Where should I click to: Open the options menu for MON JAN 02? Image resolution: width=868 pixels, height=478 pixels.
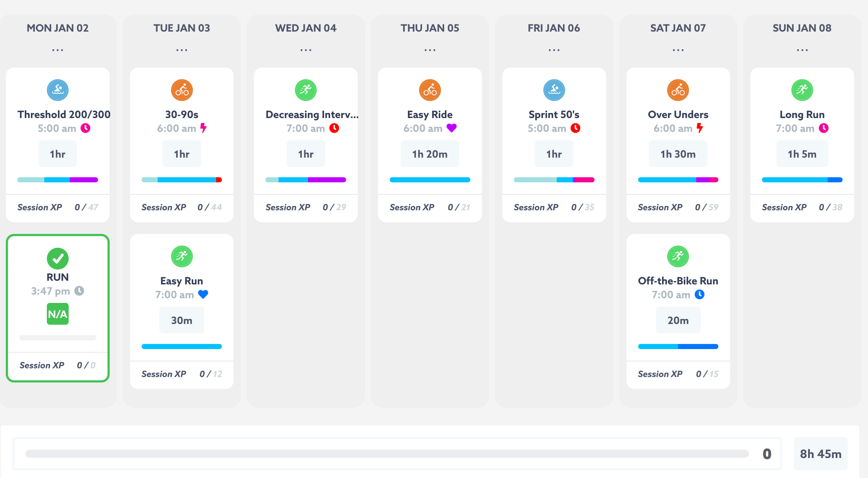tap(58, 50)
